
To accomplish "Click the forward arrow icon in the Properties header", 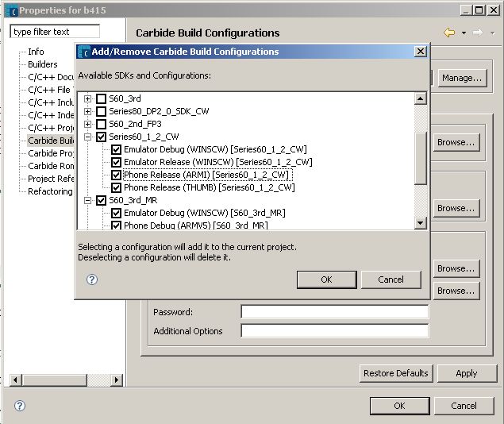I will click(478, 33).
